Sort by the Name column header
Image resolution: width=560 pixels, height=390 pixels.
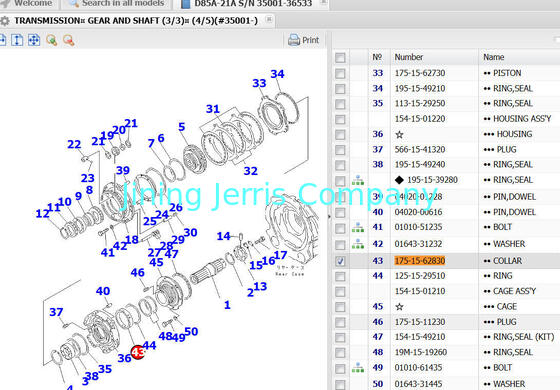coord(519,57)
